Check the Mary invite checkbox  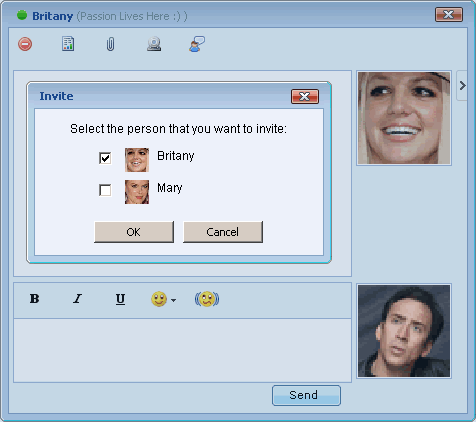pyautogui.click(x=105, y=190)
